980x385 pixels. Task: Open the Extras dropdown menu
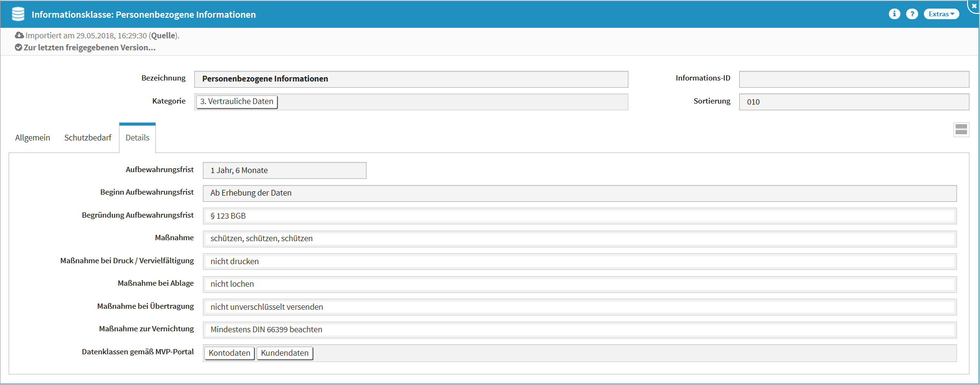[941, 14]
